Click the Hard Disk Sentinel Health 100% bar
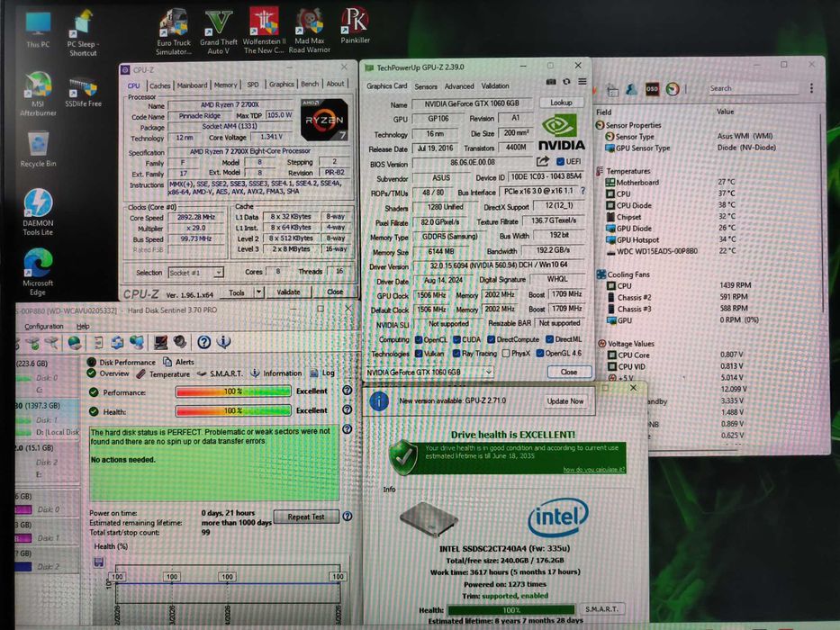 233,411
